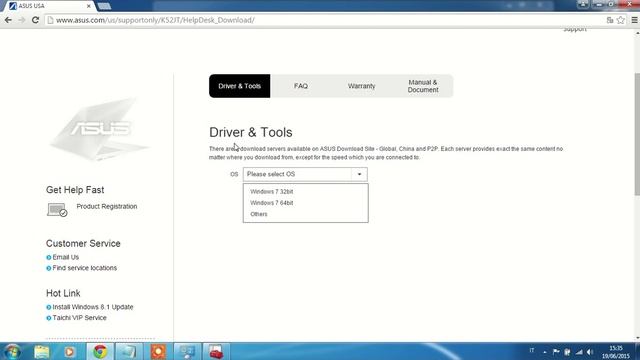Screen dimensions: 640x360
Task: Open the Manual & Document tab
Action: pyautogui.click(x=423, y=86)
